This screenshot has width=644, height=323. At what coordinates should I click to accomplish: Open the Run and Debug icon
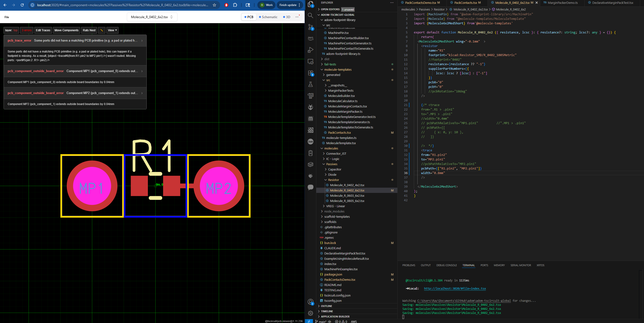tap(311, 50)
